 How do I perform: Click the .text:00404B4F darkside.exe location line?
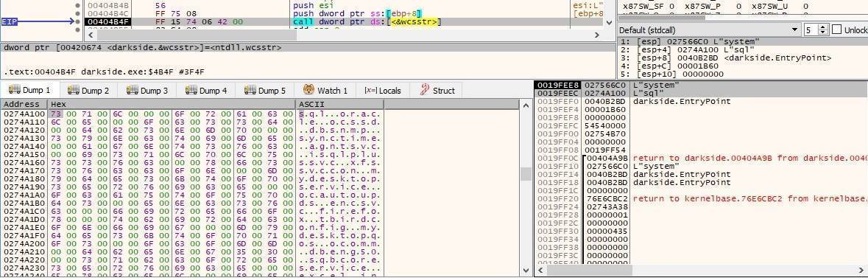coord(104,72)
